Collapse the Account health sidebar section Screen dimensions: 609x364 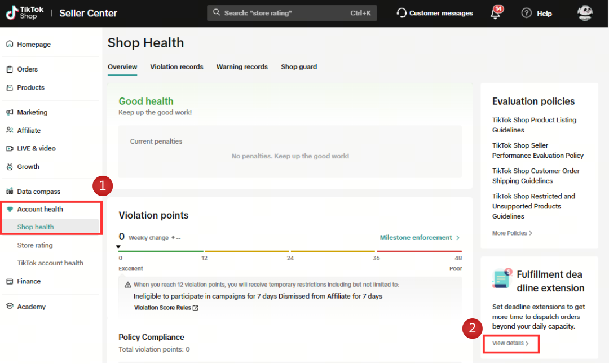coord(40,209)
